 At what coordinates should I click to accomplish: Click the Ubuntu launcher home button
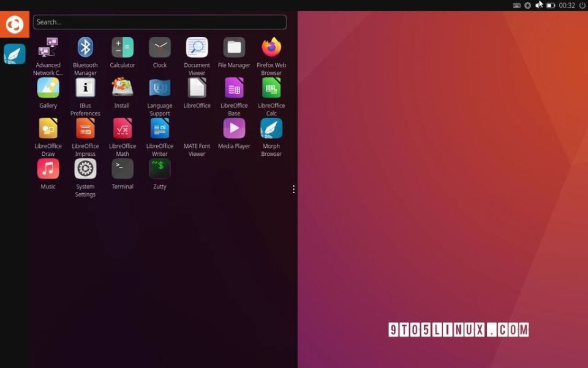(15, 25)
